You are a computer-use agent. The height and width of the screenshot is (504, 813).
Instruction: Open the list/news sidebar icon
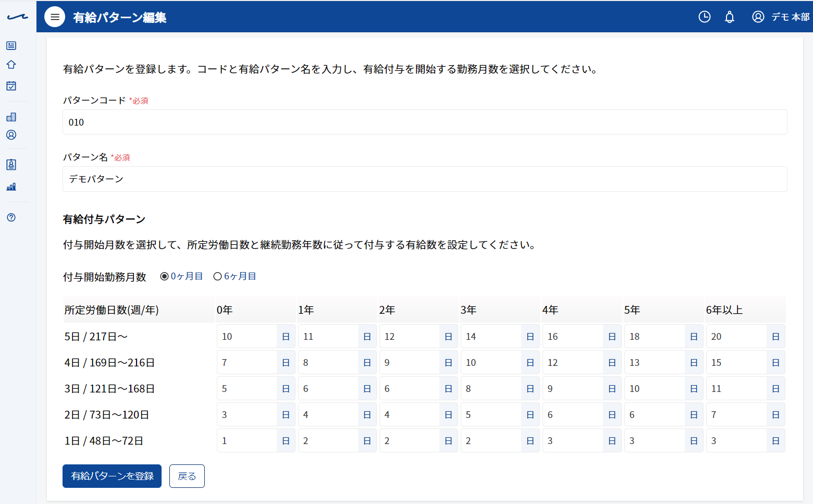pos(11,46)
